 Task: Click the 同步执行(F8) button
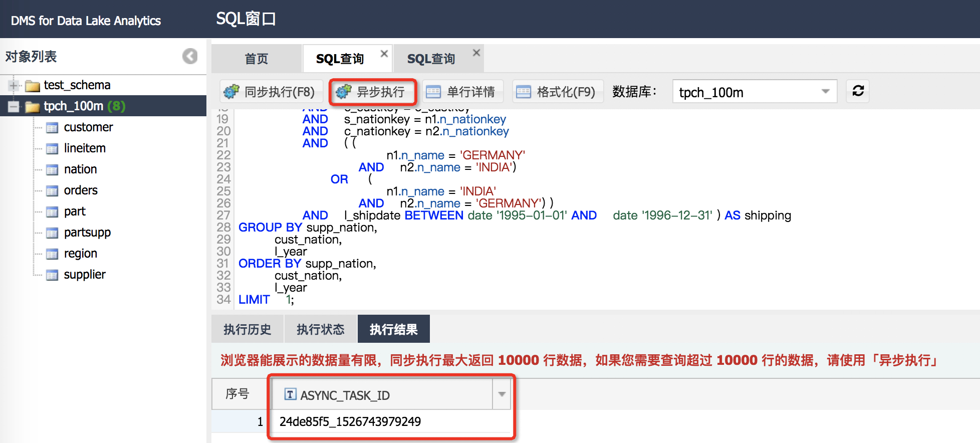tap(271, 92)
